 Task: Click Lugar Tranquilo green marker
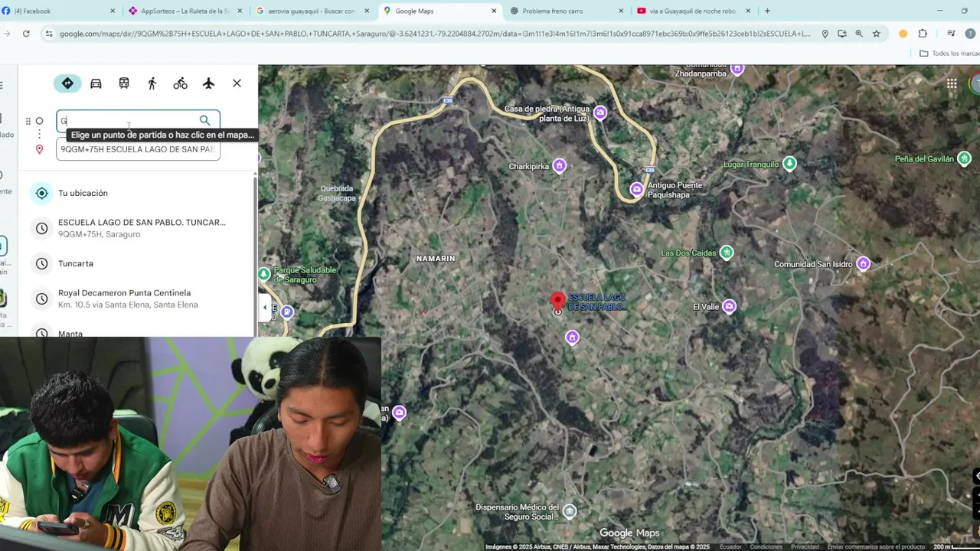[789, 164]
